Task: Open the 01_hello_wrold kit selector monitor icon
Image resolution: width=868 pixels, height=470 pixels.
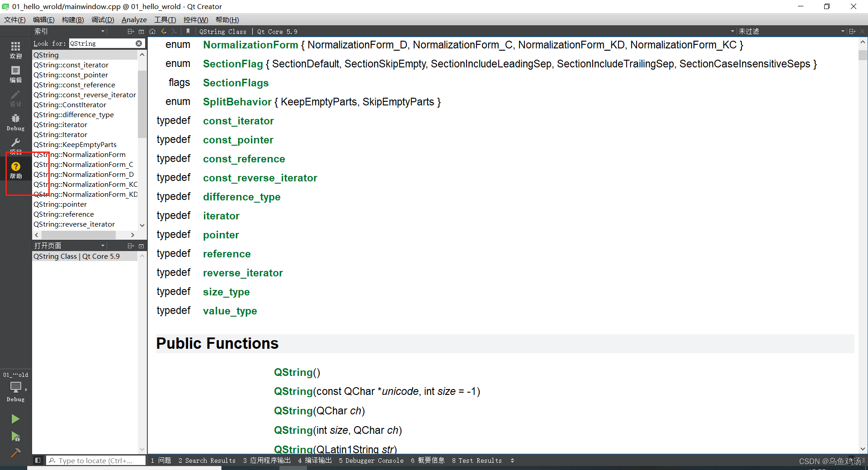Action: click(x=15, y=387)
